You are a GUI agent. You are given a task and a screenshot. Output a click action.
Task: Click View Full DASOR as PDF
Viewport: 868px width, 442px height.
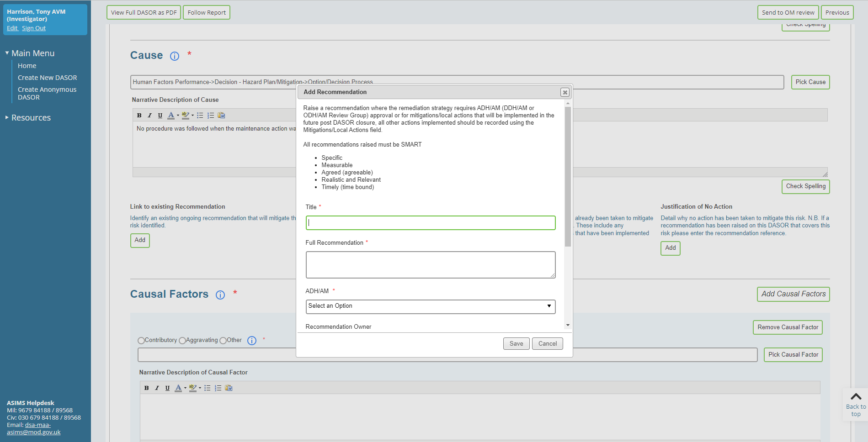tap(144, 12)
